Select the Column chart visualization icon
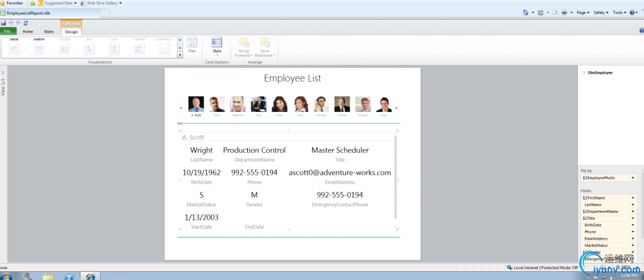 [64, 48]
